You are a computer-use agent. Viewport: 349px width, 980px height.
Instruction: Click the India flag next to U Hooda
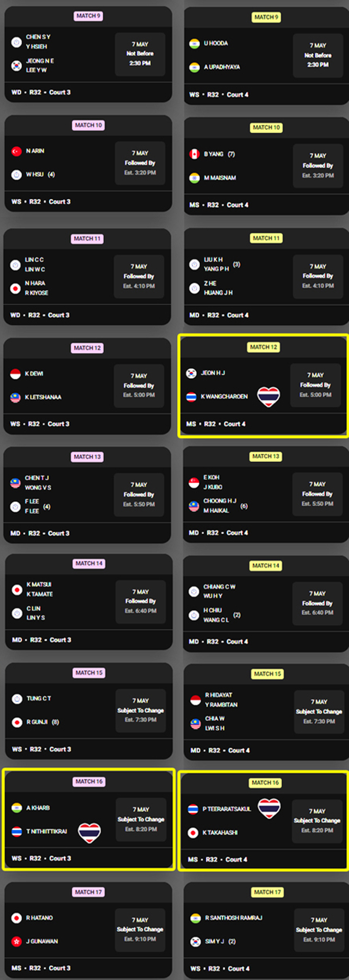tap(194, 43)
